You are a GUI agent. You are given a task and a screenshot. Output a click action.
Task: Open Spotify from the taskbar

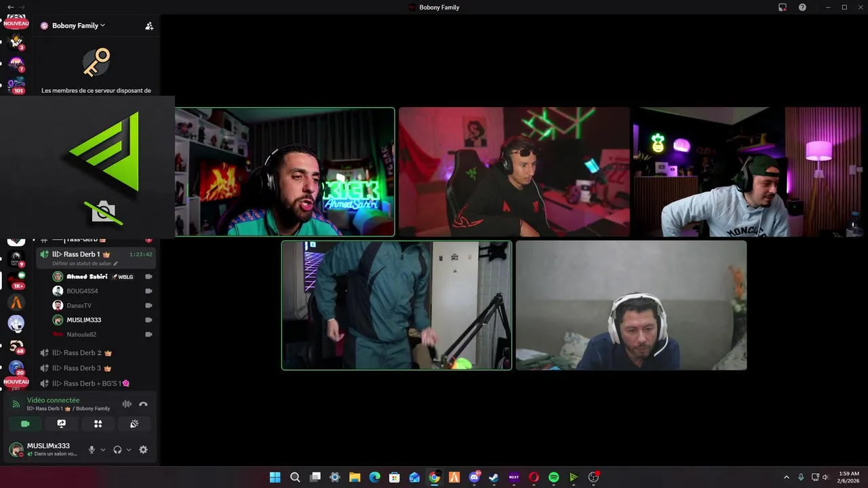tap(553, 477)
